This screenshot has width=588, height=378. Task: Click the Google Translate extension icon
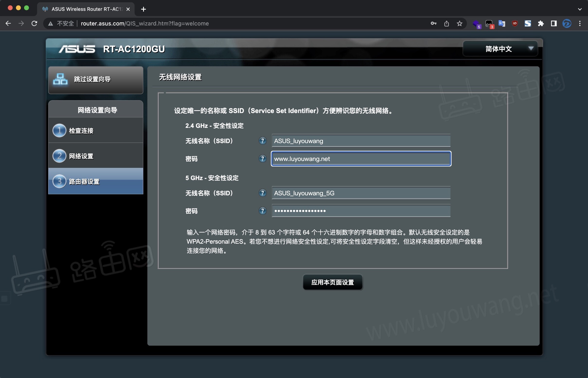pyautogui.click(x=502, y=24)
